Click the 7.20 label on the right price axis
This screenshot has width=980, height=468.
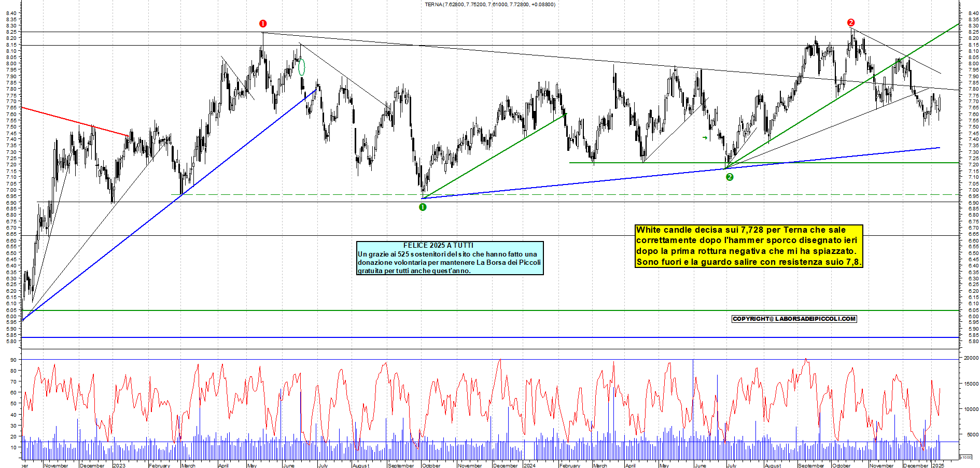[973, 165]
